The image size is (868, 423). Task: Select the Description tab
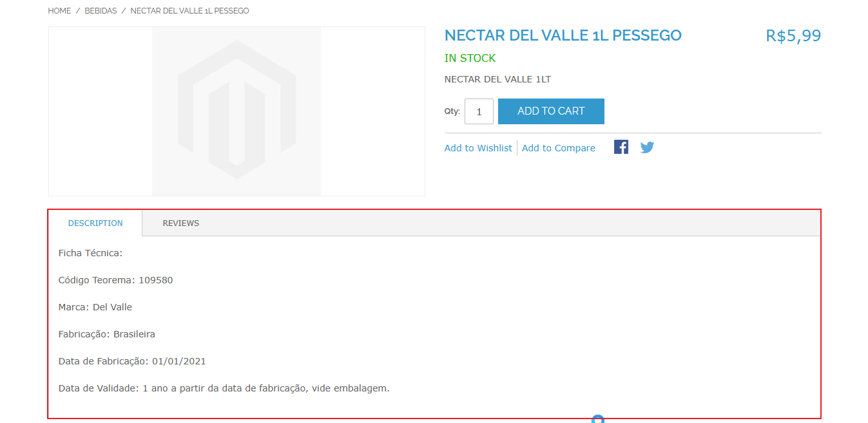coord(95,223)
